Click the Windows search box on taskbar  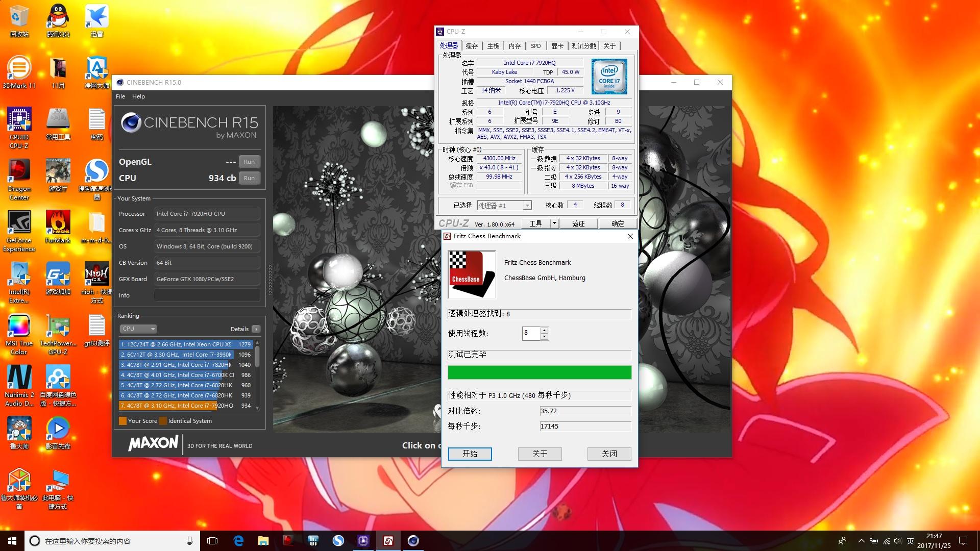tap(112, 541)
